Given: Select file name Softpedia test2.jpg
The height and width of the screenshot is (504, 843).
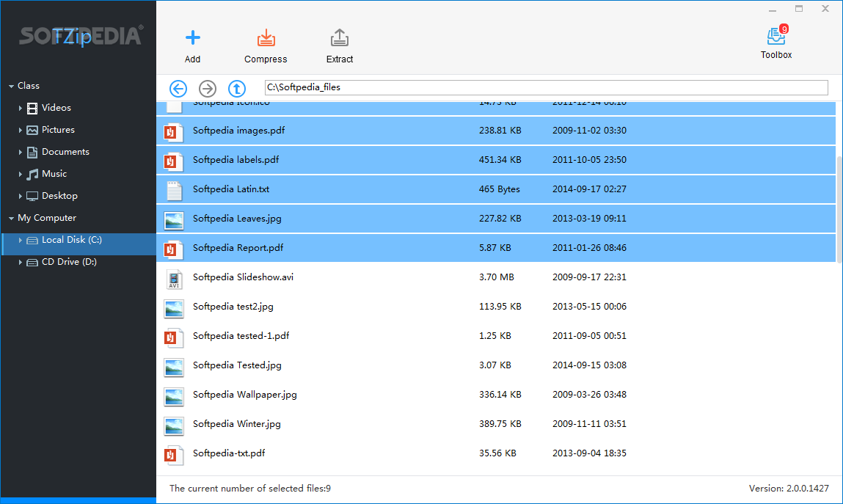Looking at the screenshot, I should [233, 306].
